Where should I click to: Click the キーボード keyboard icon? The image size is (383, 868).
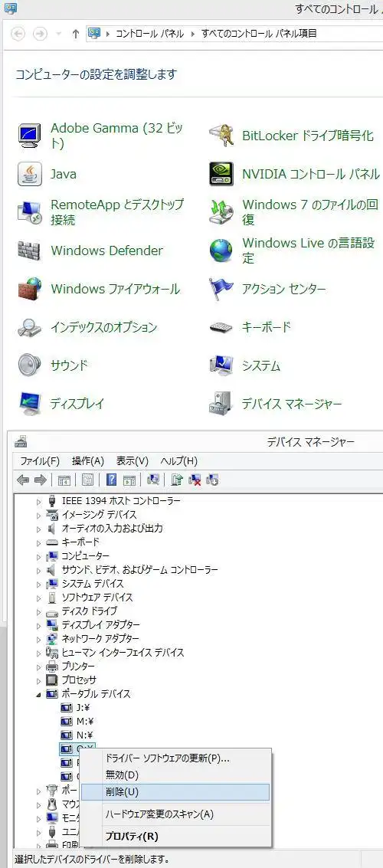(221, 327)
